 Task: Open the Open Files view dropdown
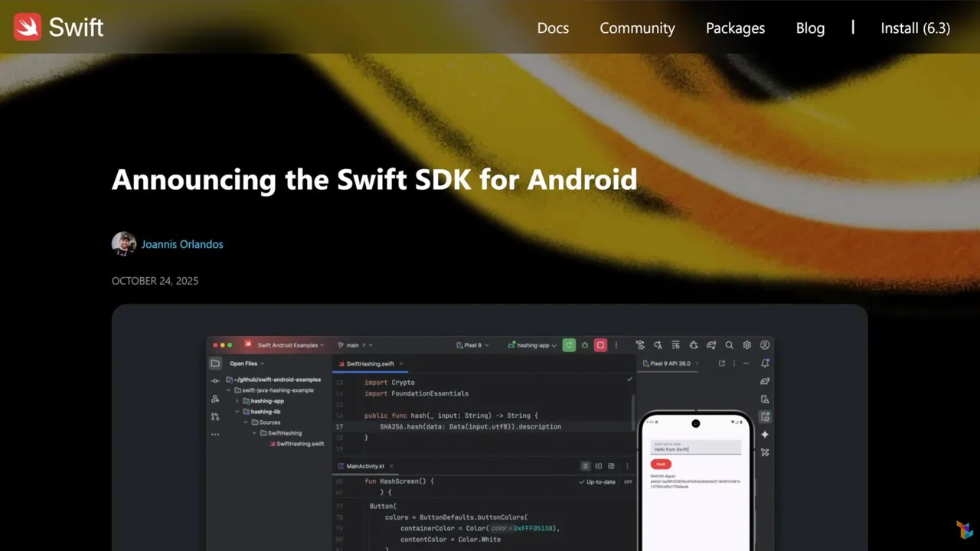pos(247,364)
